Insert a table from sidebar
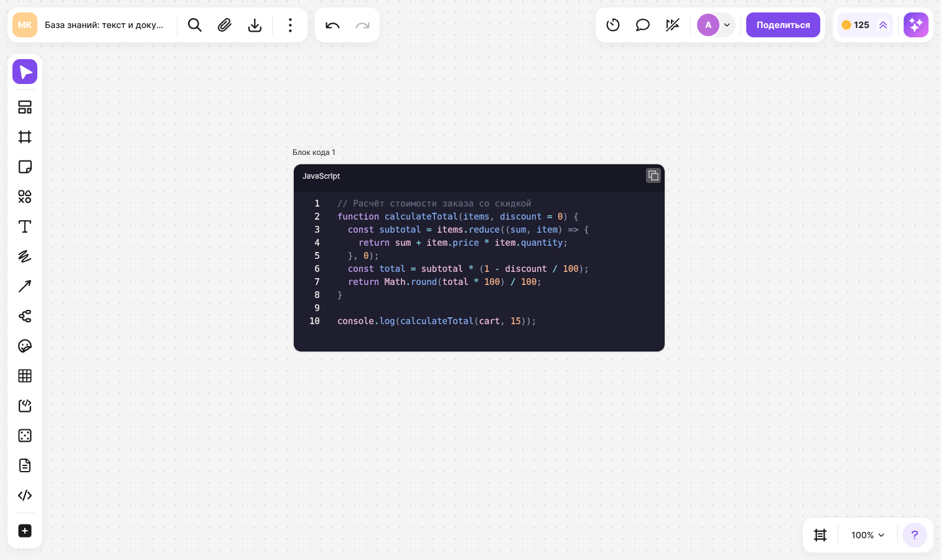Screen dimensions: 941x560 click(x=25, y=376)
